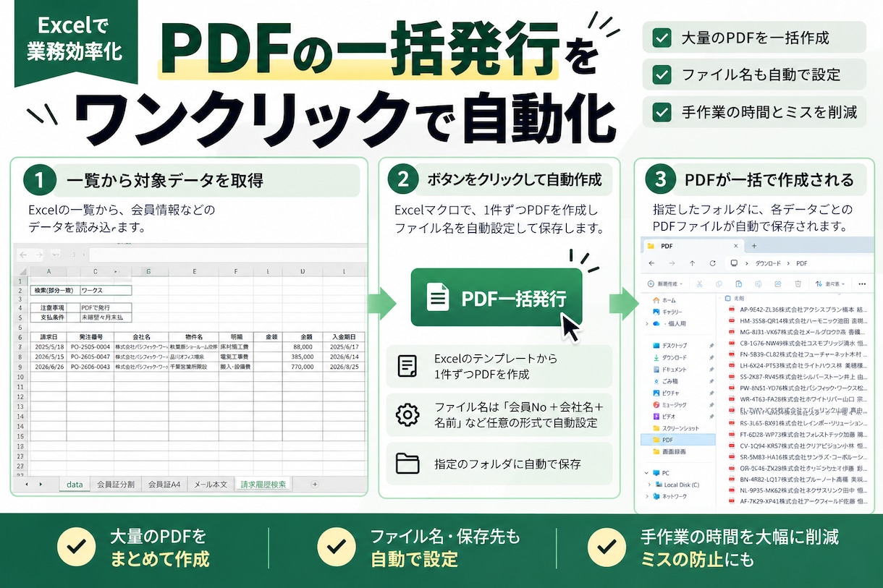Open ピクチャ in Explorer sidebar
Screen dimensions: 883x588
[x=666, y=393]
